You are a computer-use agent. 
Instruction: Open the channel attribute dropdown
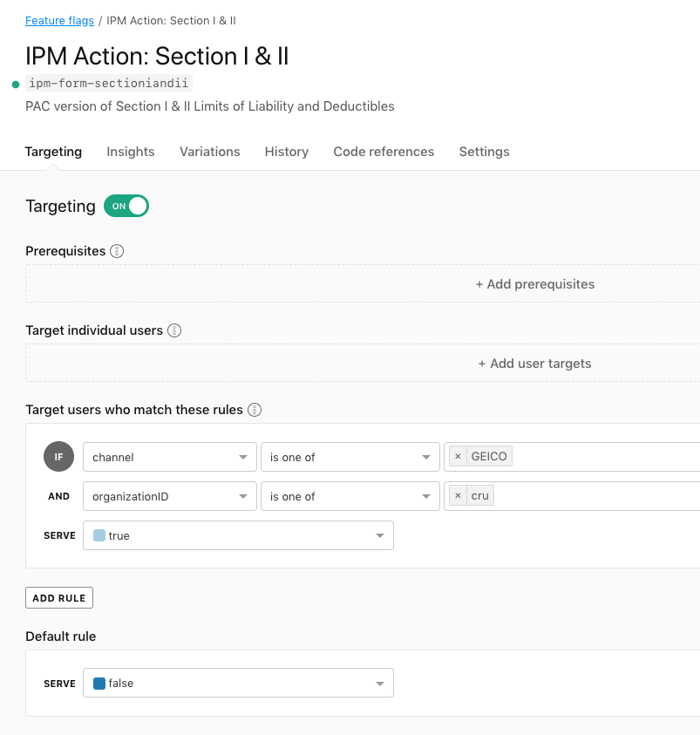tap(170, 457)
